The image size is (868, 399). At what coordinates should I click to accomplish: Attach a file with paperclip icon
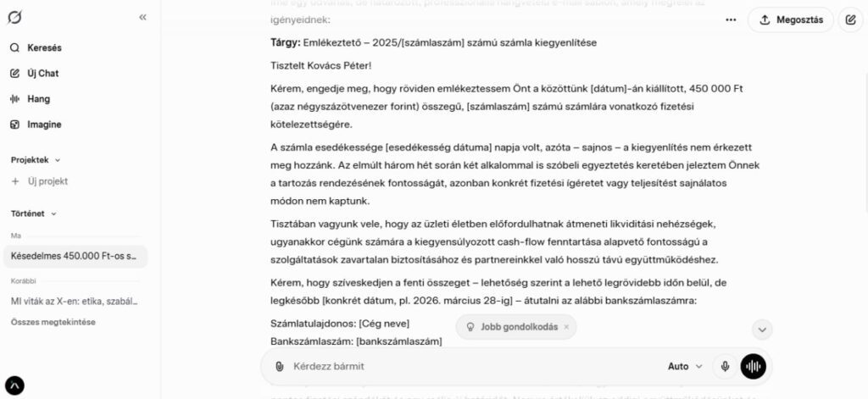click(279, 367)
